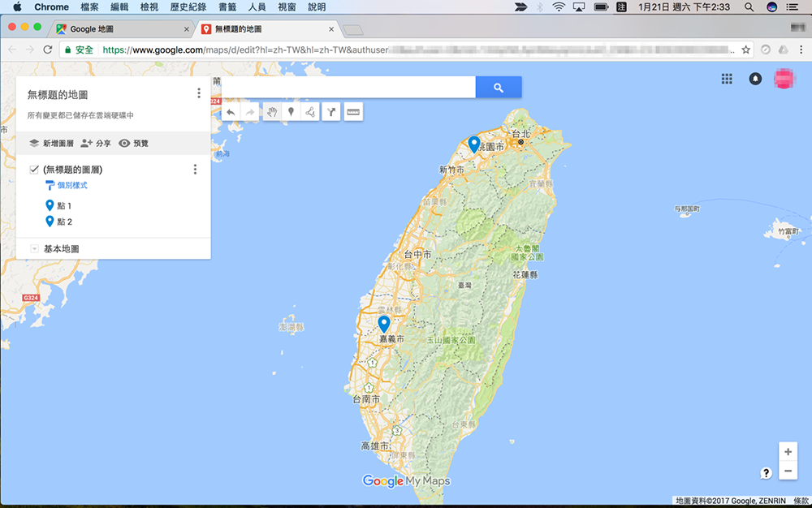Click the 條款 terms link
Screen dimensions: 812x508
pyautogui.click(x=801, y=501)
